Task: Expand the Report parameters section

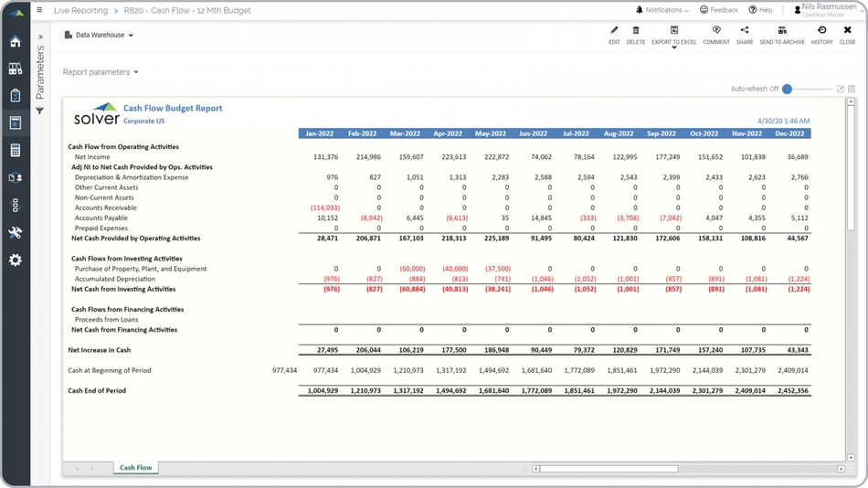Action: click(x=101, y=72)
